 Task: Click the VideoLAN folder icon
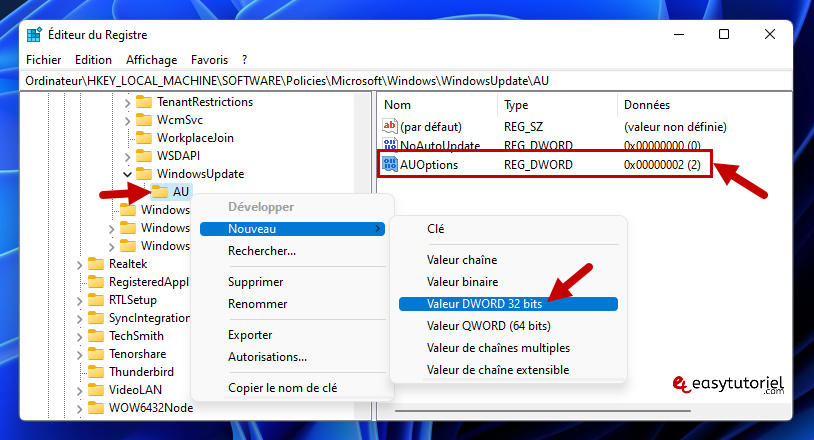click(96, 390)
